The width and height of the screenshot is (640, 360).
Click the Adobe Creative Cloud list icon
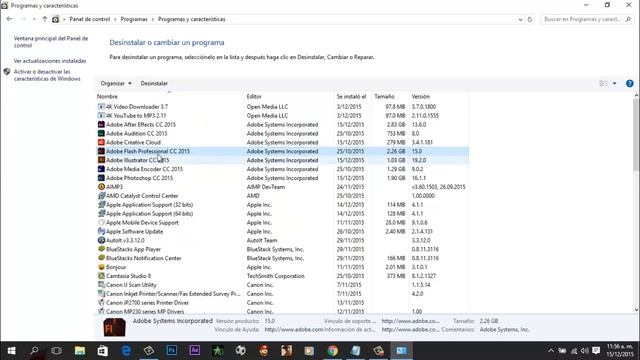coord(101,142)
